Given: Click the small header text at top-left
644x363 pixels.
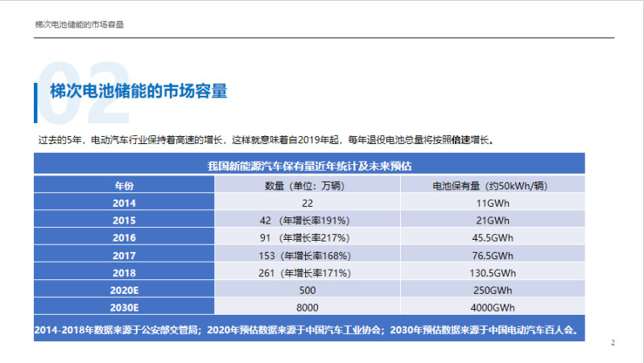Looking at the screenshot, I should (79, 25).
